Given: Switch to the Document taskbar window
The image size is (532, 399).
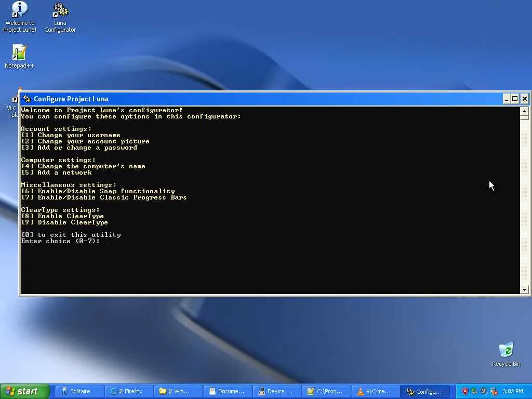Looking at the screenshot, I should coord(228,391).
